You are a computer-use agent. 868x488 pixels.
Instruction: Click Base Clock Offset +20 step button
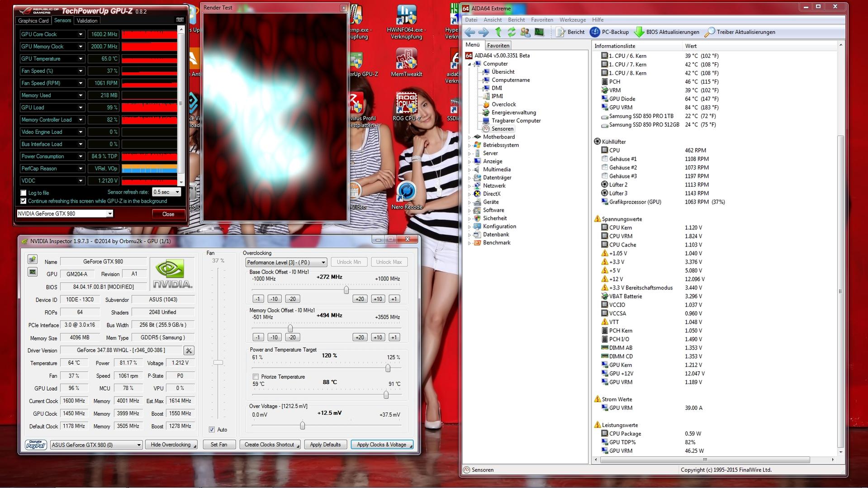tap(360, 299)
